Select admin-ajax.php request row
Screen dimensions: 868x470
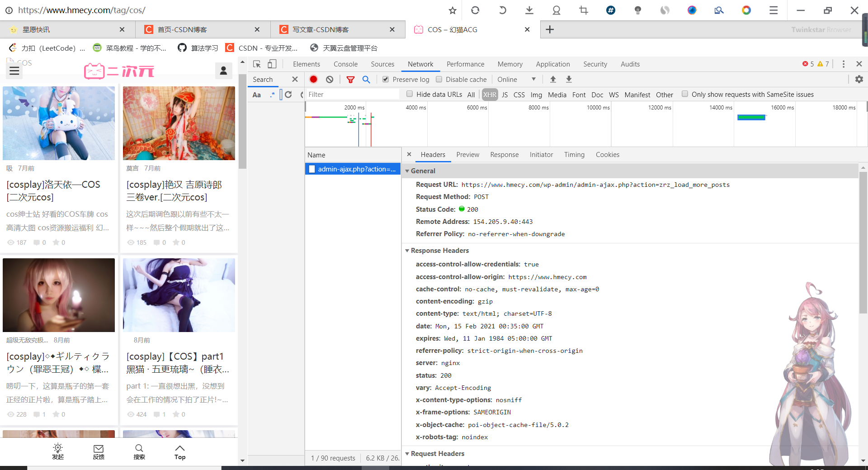(x=353, y=169)
